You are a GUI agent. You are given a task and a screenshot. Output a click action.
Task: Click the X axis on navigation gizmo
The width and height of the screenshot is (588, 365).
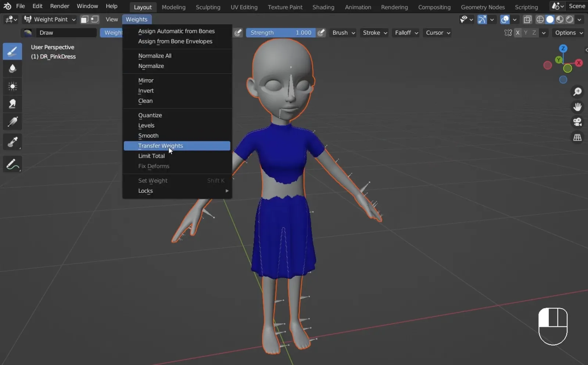[x=579, y=63]
